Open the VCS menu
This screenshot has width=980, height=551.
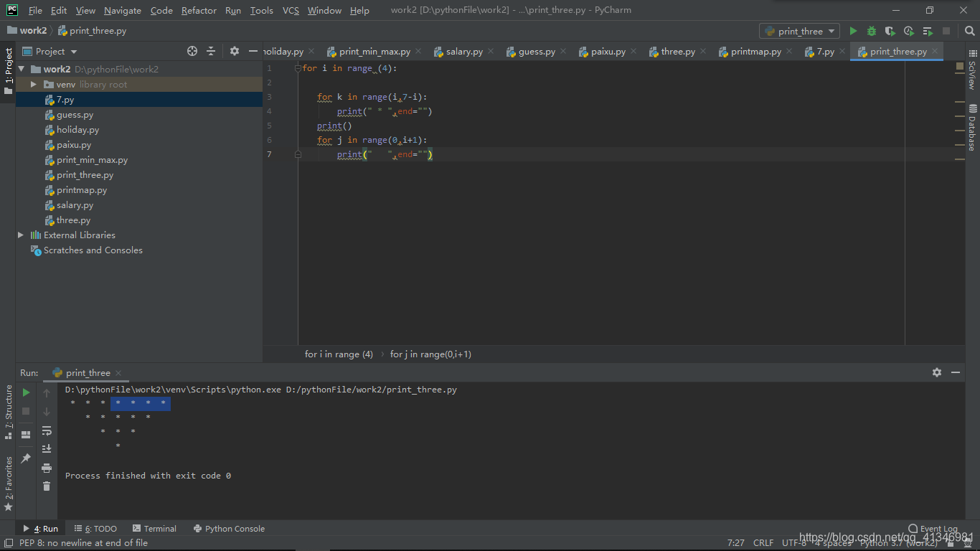291,10
